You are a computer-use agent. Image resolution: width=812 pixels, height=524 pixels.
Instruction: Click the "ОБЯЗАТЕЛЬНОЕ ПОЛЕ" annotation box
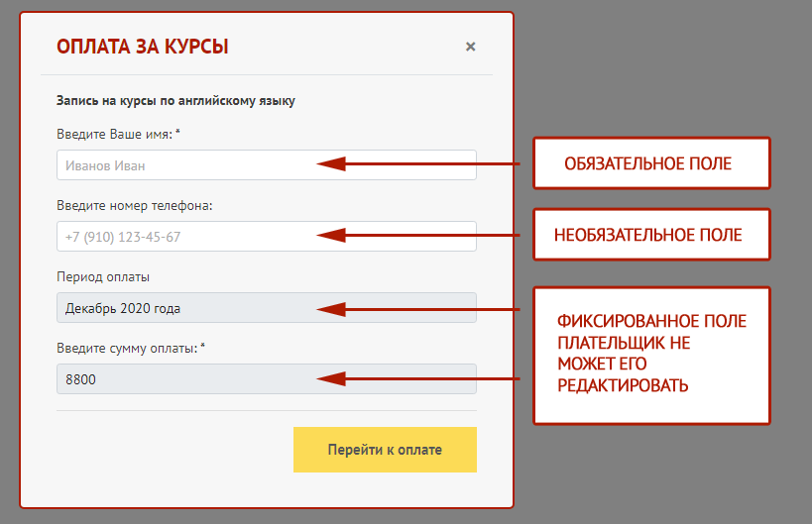pos(650,163)
